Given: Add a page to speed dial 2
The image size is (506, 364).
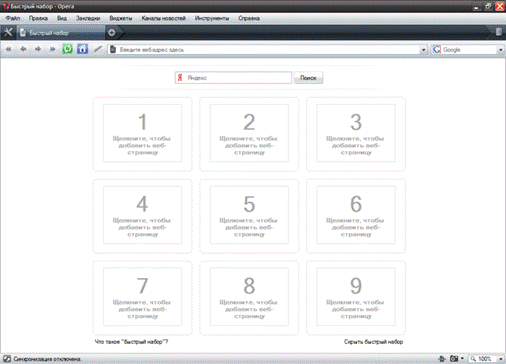Looking at the screenshot, I should 249,133.
